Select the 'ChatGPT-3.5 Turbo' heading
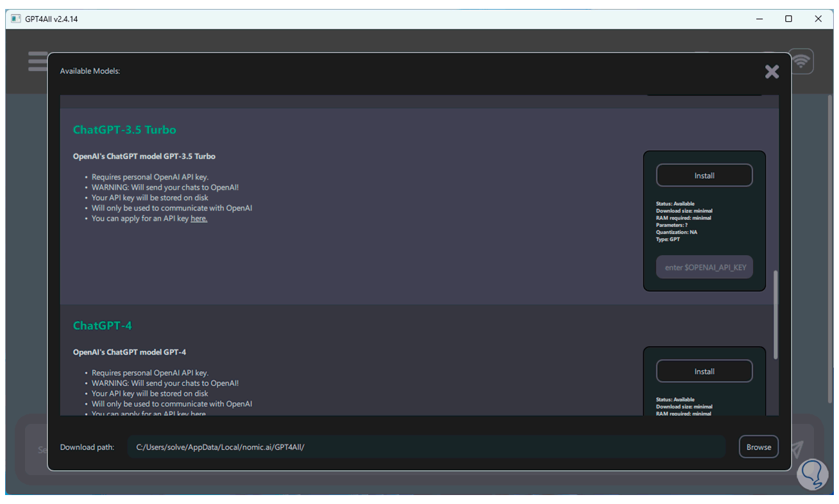Image resolution: width=839 pixels, height=504 pixels. (x=124, y=130)
